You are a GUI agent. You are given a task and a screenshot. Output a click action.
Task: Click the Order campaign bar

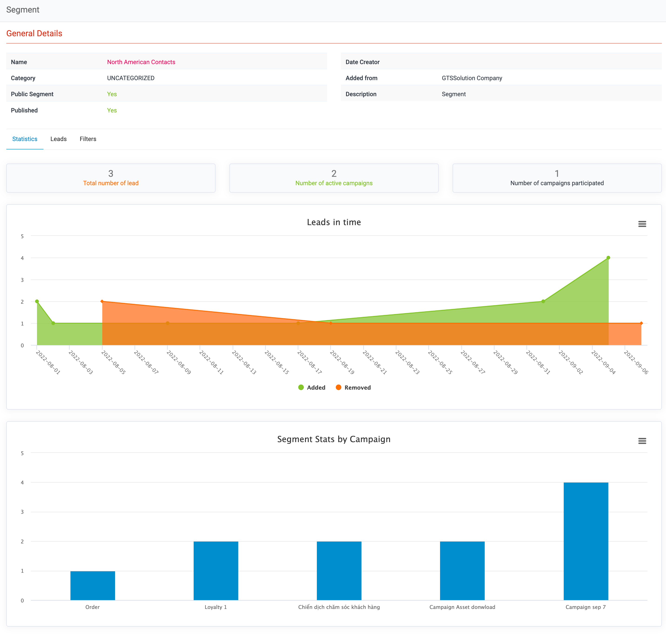coord(93,586)
